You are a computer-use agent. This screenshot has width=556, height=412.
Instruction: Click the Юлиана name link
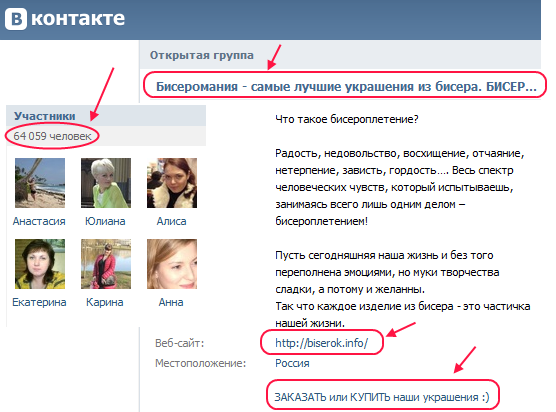coord(105,221)
